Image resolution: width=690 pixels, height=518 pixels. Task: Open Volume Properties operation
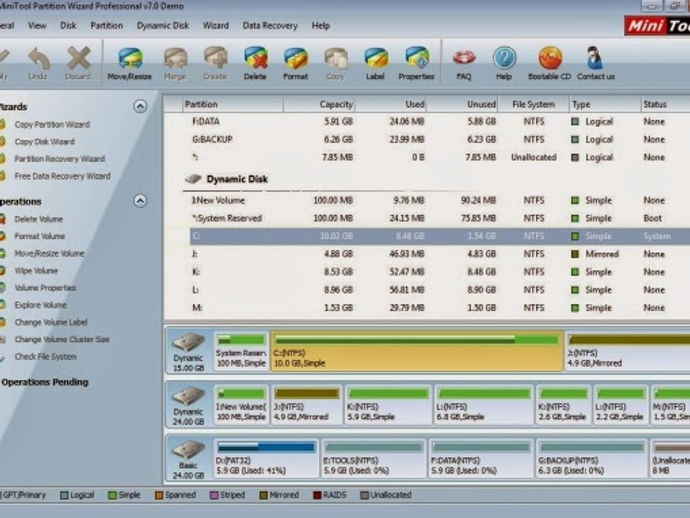45,288
